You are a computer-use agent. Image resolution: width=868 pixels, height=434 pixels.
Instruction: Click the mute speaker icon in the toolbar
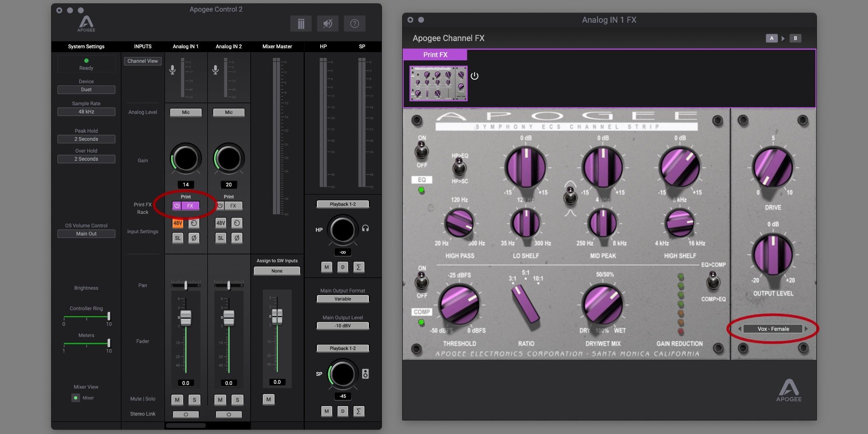click(x=327, y=24)
